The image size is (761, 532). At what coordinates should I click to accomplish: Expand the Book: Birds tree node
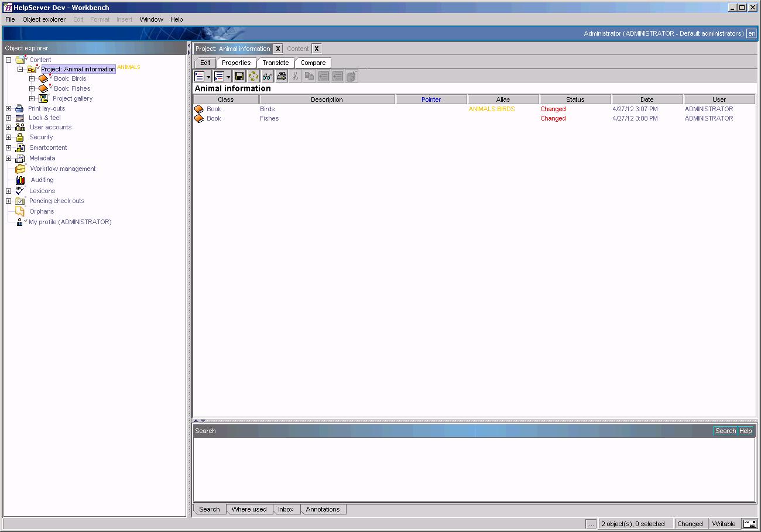[x=33, y=78]
